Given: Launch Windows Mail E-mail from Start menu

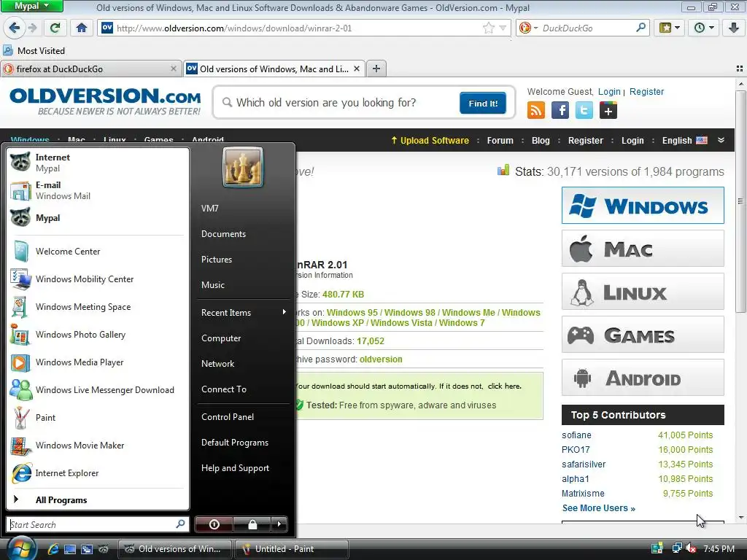Looking at the screenshot, I should tap(97, 190).
